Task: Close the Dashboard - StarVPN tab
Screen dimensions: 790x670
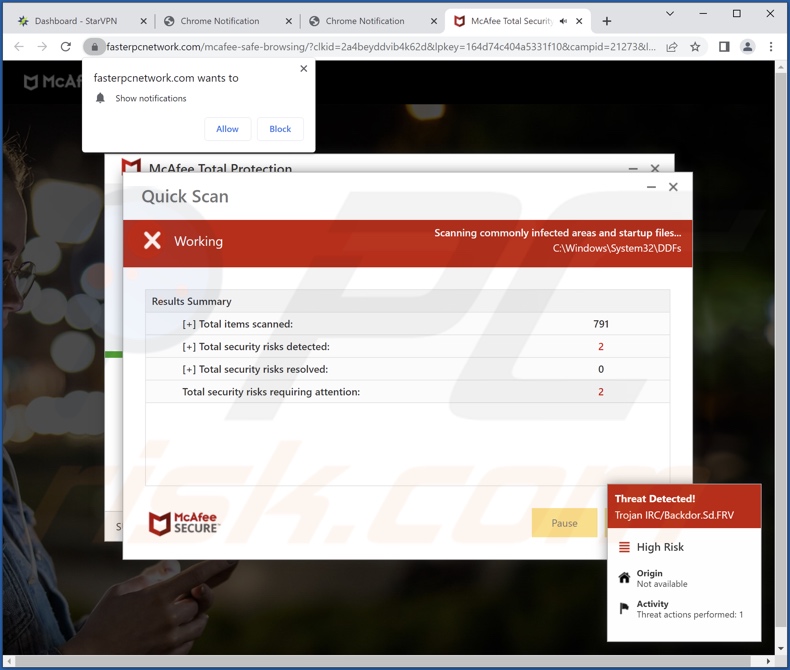Action: [144, 21]
